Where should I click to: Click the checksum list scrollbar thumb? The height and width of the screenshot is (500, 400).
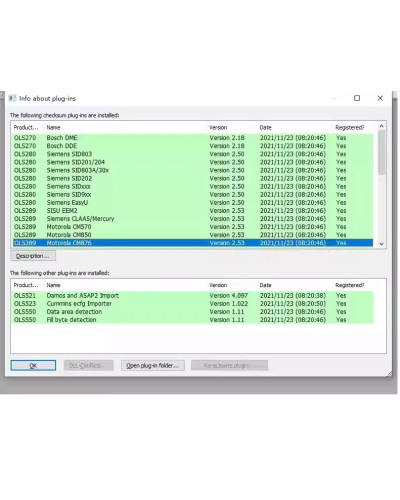[x=381, y=152]
